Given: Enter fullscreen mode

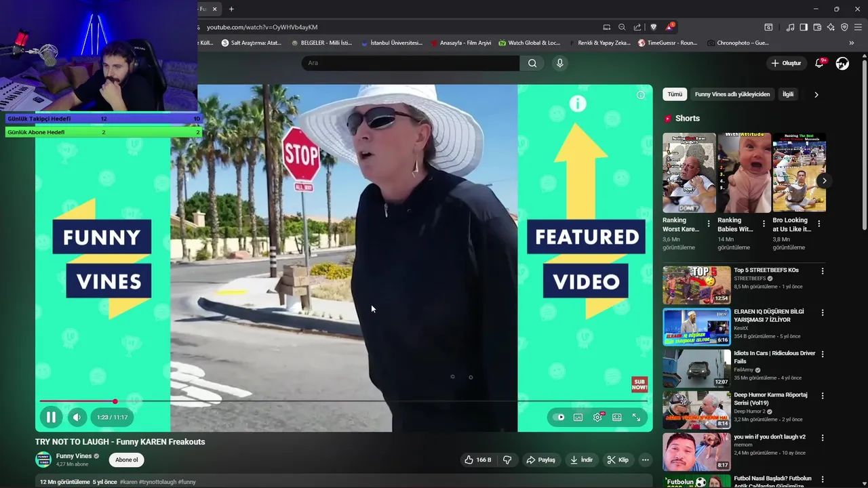Looking at the screenshot, I should 637,418.
